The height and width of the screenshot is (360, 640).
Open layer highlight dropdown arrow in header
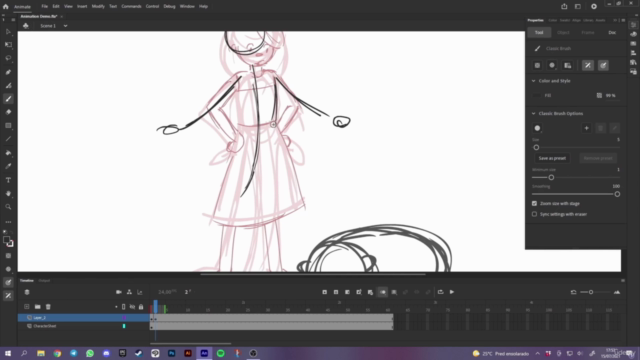pyautogui.click(x=116, y=307)
